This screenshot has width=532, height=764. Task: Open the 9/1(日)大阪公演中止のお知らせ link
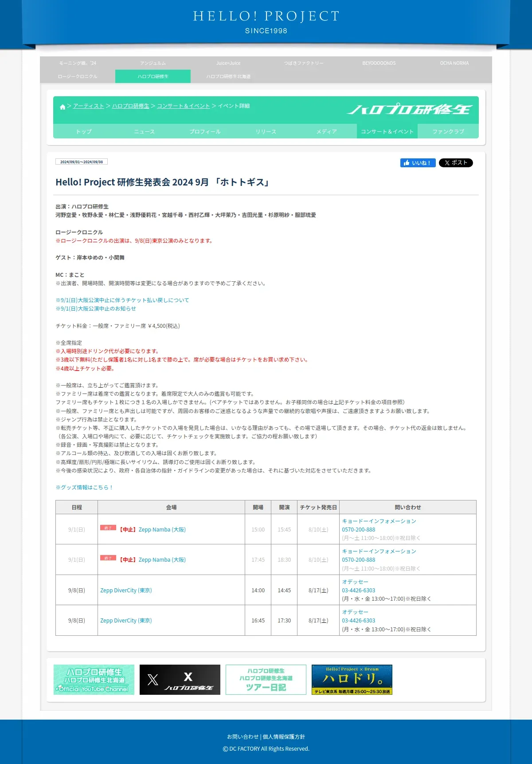96,309
